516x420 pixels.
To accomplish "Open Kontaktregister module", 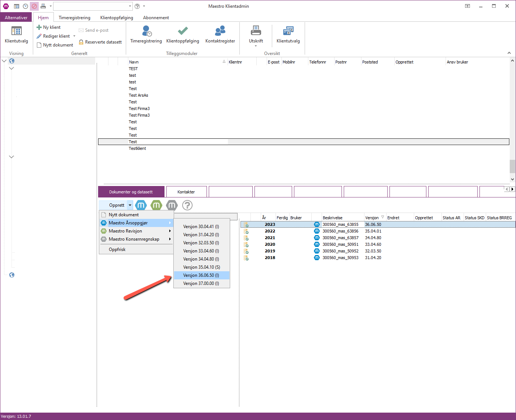I will (x=220, y=35).
